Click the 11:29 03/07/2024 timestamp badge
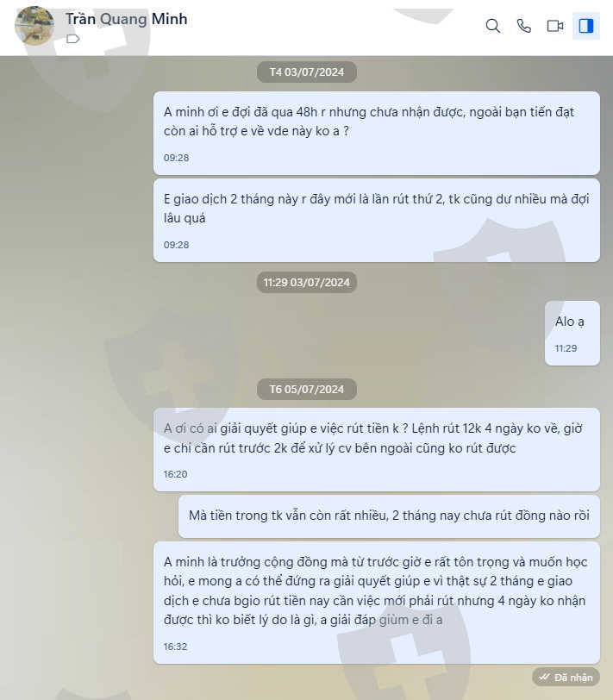The width and height of the screenshot is (613, 700). tap(307, 282)
